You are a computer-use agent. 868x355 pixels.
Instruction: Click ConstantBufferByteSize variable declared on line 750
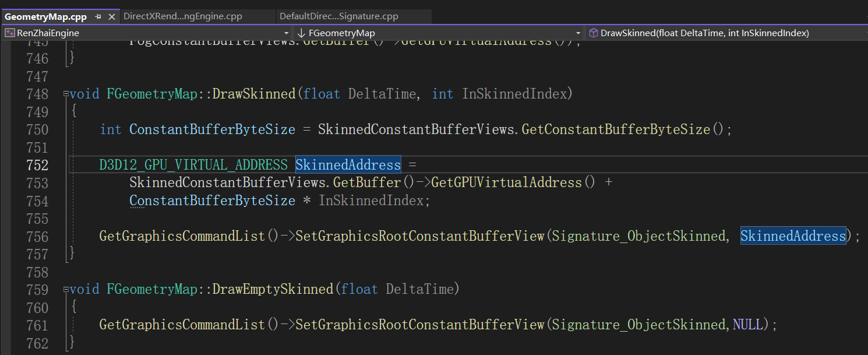tap(213, 129)
